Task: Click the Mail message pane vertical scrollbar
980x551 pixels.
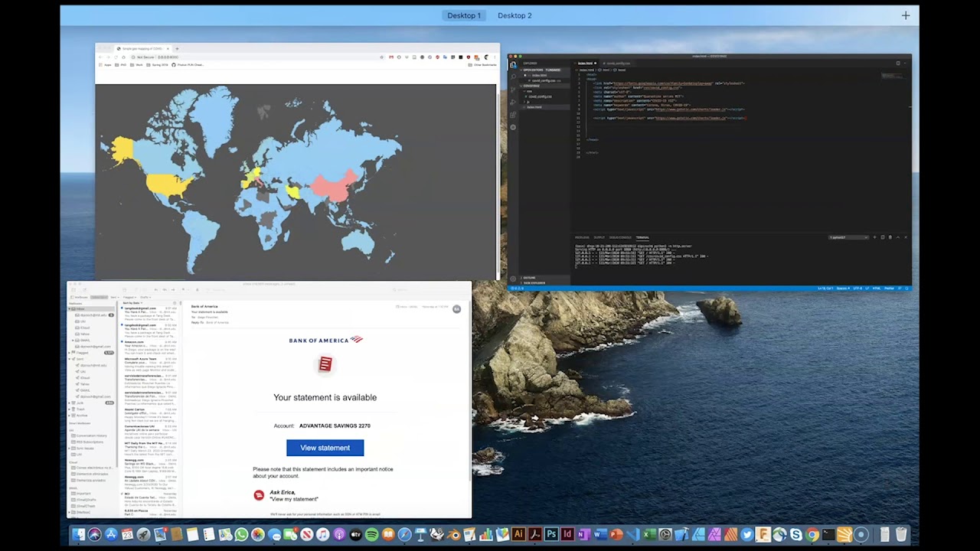Action: [469, 390]
